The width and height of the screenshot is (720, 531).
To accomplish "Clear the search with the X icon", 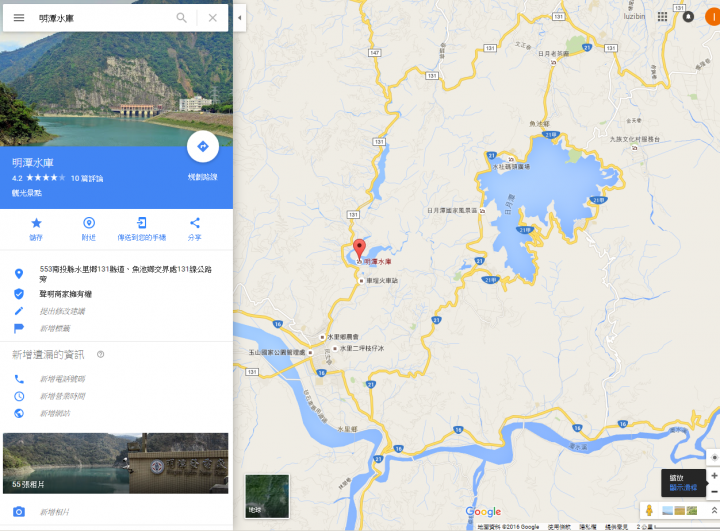I will (x=213, y=18).
